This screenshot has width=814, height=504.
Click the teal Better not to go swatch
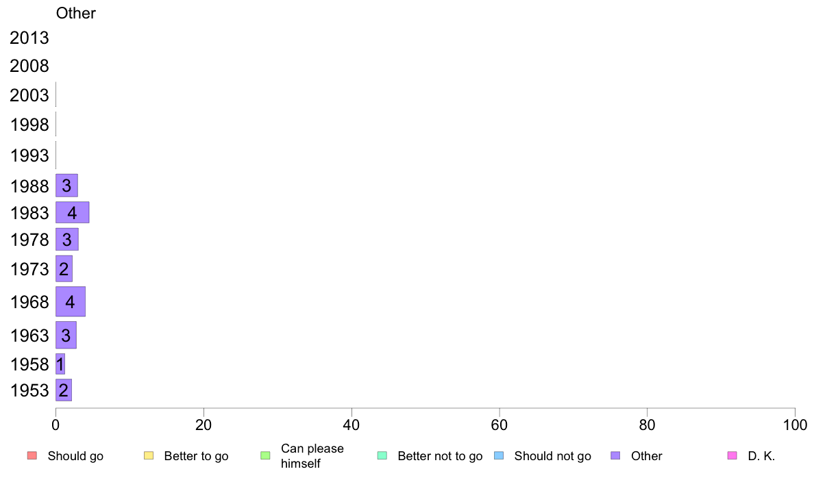pyautogui.click(x=382, y=456)
